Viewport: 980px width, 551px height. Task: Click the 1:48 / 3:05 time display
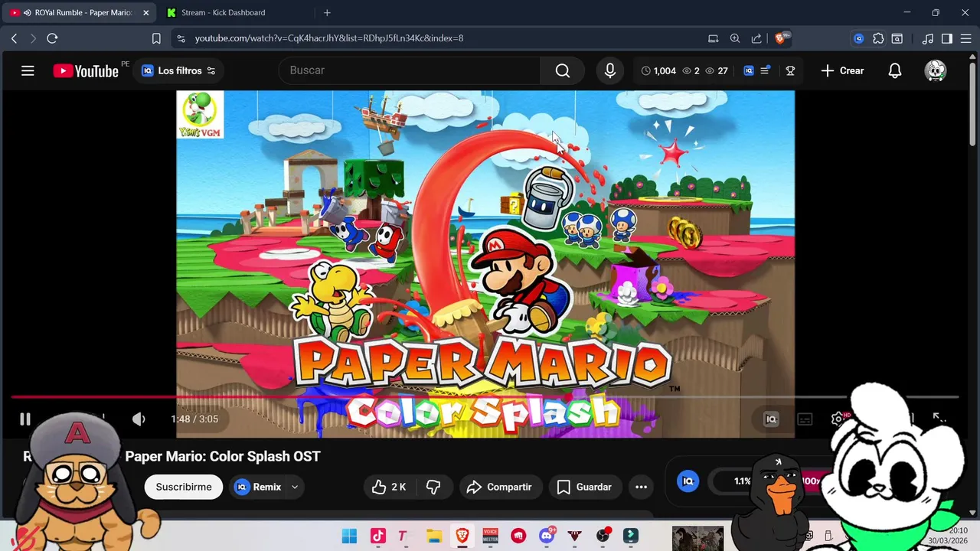[194, 419]
